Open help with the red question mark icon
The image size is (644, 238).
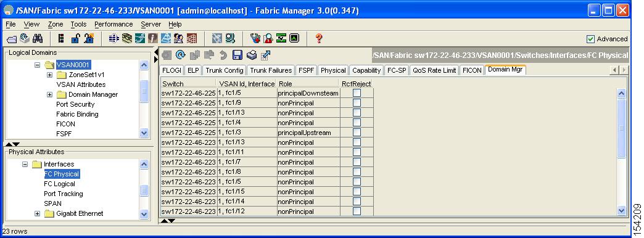(x=319, y=39)
